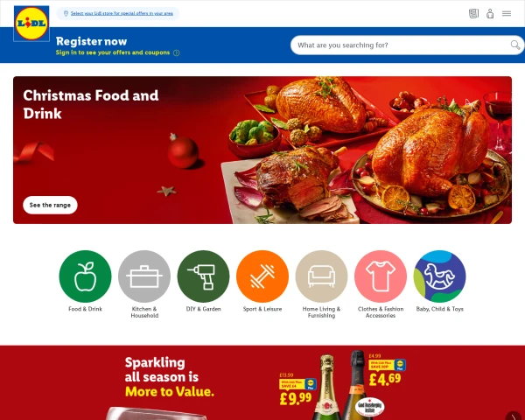This screenshot has height=420, width=525.
Task: Open Sign in to see offers arrow
Action: [x=177, y=52]
